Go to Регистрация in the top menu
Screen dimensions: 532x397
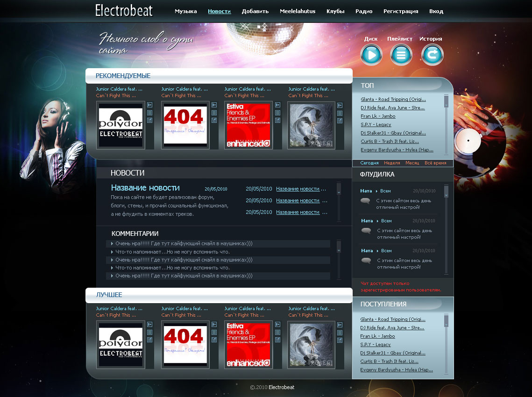[401, 11]
